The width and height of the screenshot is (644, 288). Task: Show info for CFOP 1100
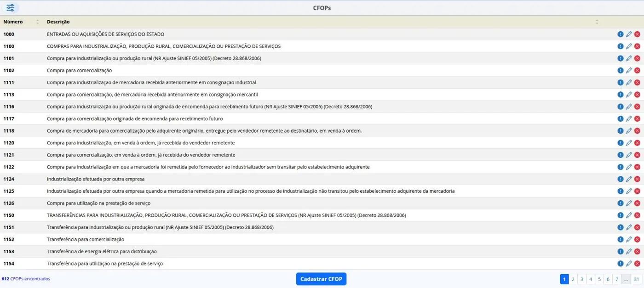pos(621,46)
